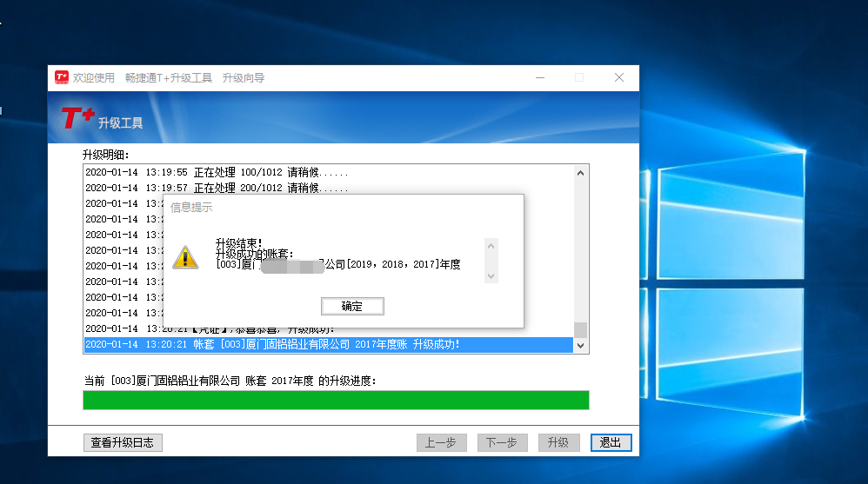Click the 升级明细 label
Screen dimensions: 868x484
point(106,155)
